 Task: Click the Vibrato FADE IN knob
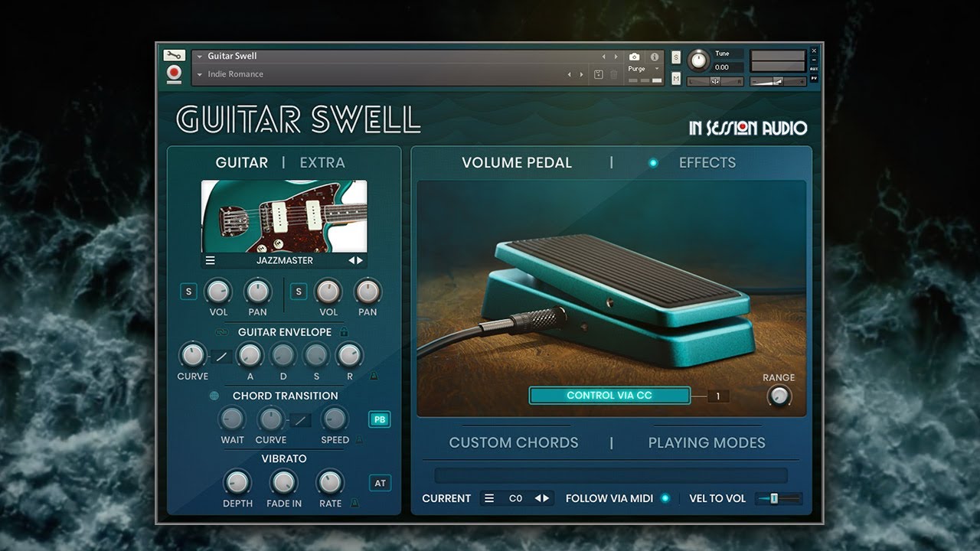[283, 482]
